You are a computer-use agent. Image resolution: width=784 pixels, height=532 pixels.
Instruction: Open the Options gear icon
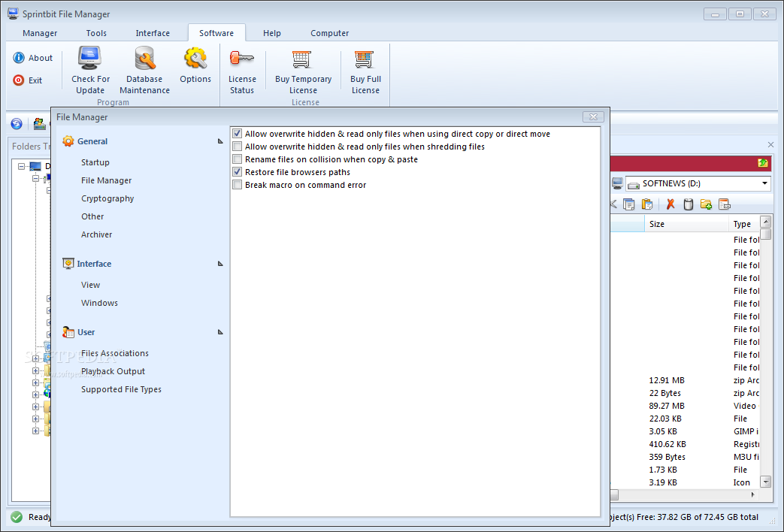(x=195, y=59)
